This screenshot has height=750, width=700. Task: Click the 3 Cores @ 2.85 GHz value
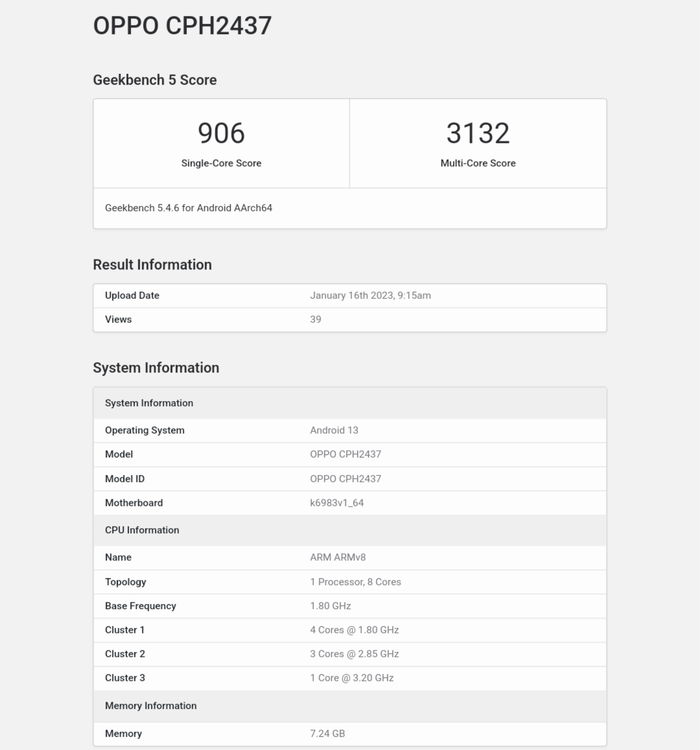354,654
